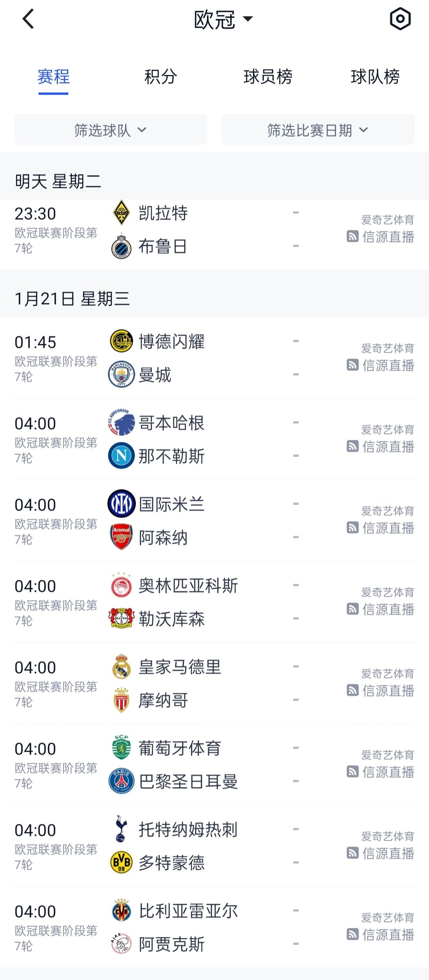Open 信源直播 for 凯拉特 vs 布鲁日

(x=381, y=237)
